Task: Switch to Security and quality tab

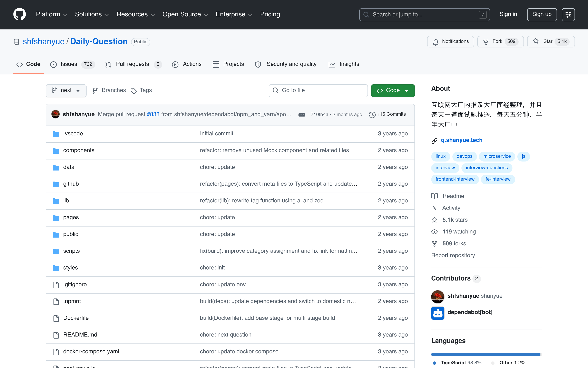Action: [x=286, y=64]
